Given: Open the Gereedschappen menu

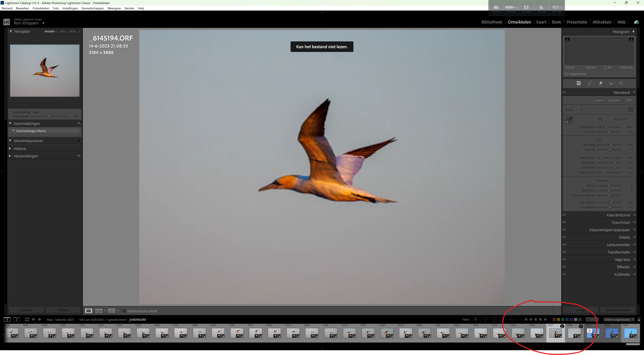Looking at the screenshot, I should (92, 8).
